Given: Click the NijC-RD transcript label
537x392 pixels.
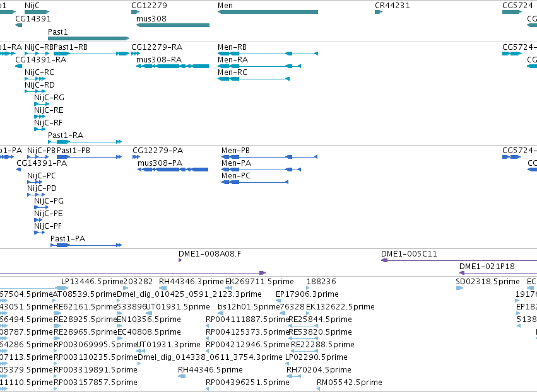Looking at the screenshot, I should click(x=40, y=85).
